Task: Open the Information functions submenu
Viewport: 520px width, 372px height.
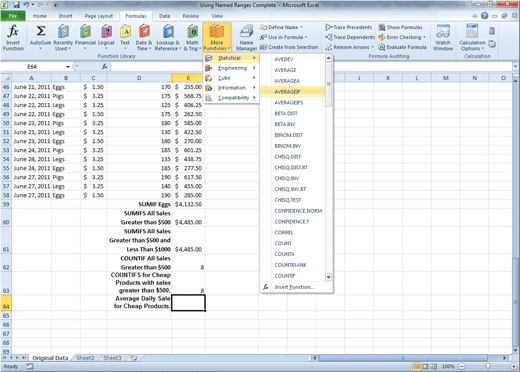Action: 231,88
